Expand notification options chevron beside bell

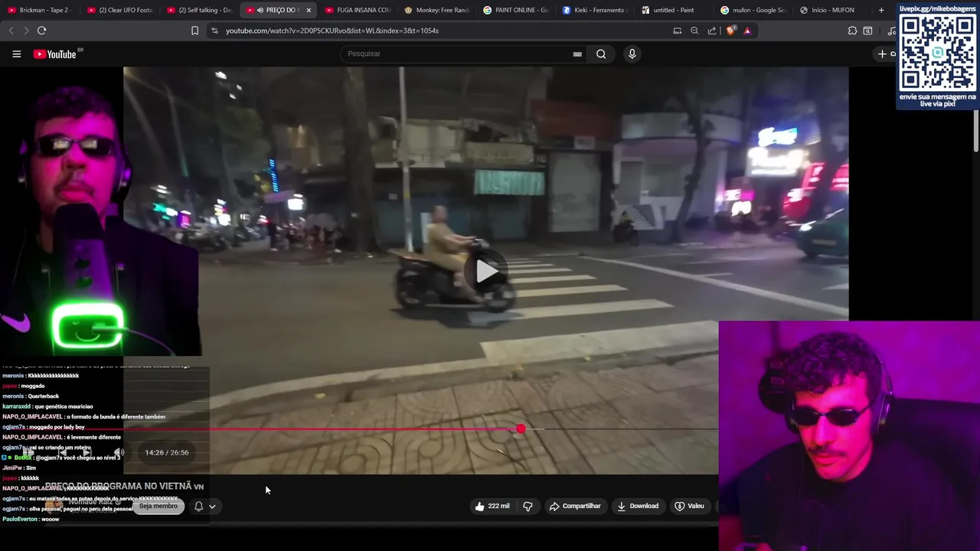[x=212, y=506]
